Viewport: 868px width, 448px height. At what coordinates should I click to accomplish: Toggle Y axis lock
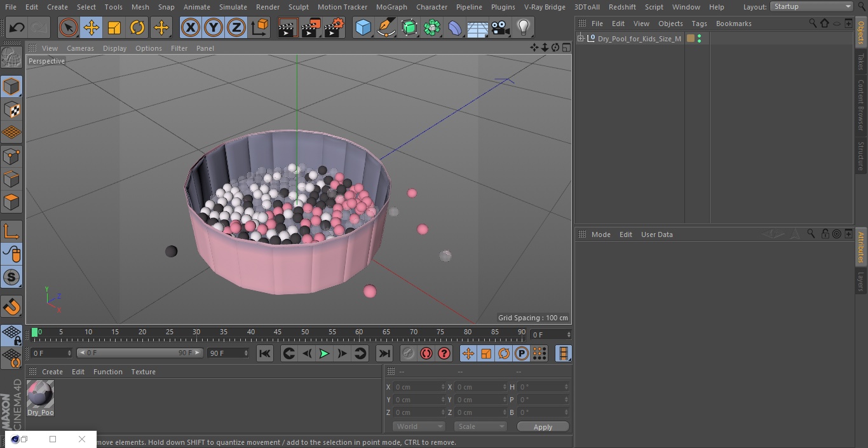214,27
